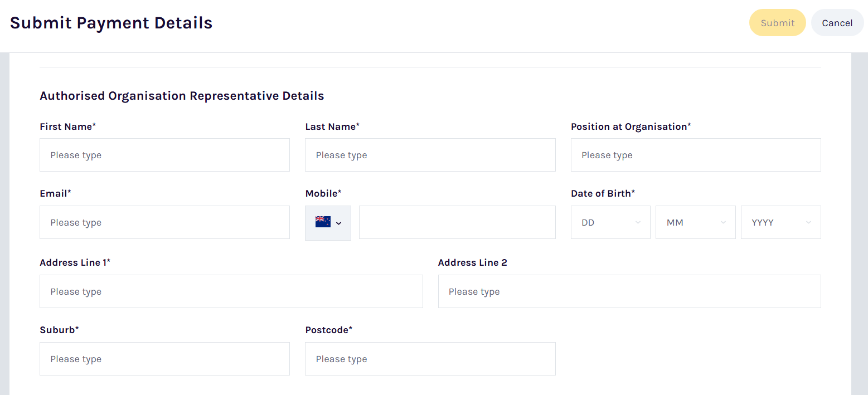Viewport: 868px width, 395px height.
Task: Expand the MM month dropdown
Action: (695, 222)
